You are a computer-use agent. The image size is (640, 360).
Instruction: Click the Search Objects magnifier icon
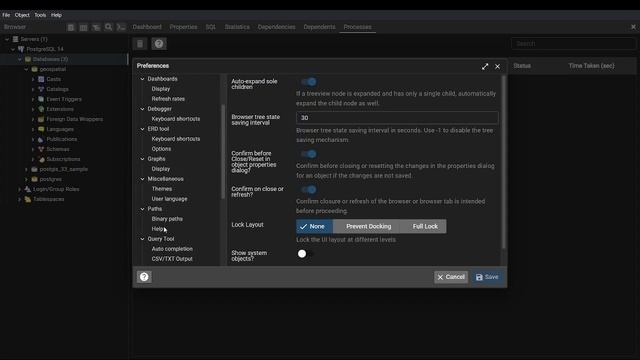pos(109,27)
